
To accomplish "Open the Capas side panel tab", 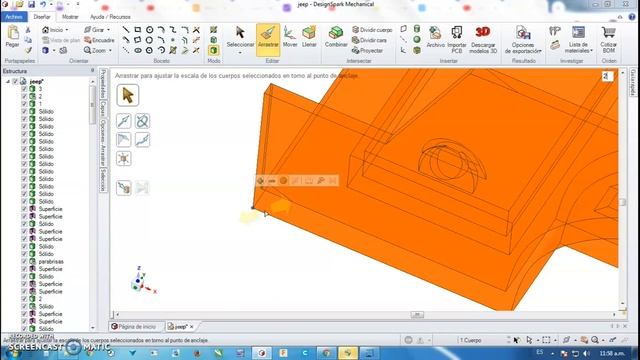I will [103, 109].
